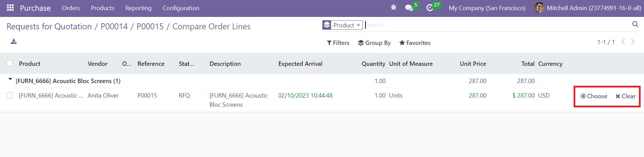The image size is (644, 157).
Task: Open the Filters dropdown
Action: [338, 43]
